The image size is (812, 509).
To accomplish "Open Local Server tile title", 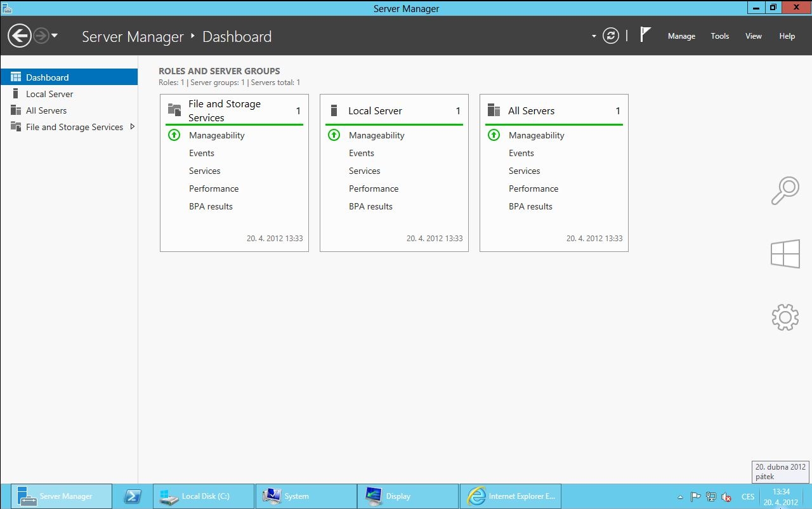I will click(375, 110).
